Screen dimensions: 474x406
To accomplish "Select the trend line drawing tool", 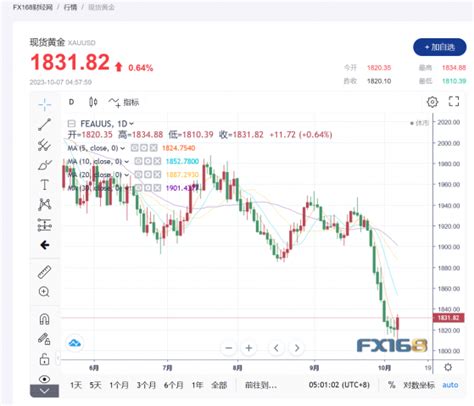I will coord(45,124).
